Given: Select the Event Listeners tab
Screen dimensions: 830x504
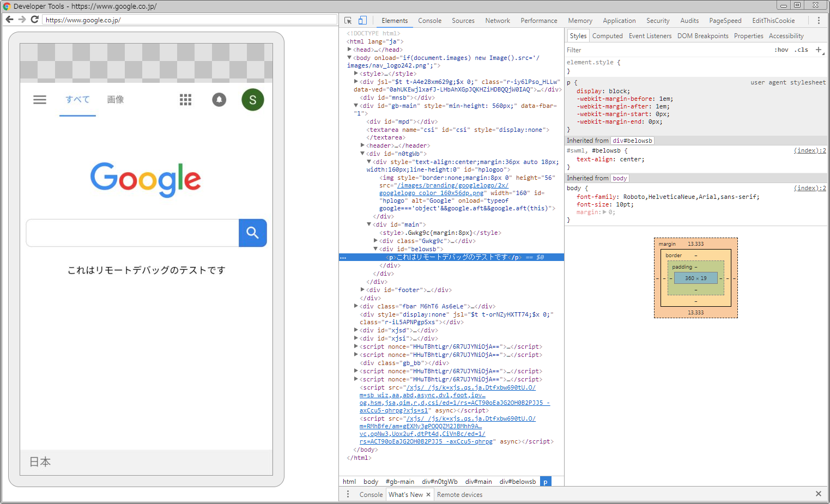Looking at the screenshot, I should point(650,36).
